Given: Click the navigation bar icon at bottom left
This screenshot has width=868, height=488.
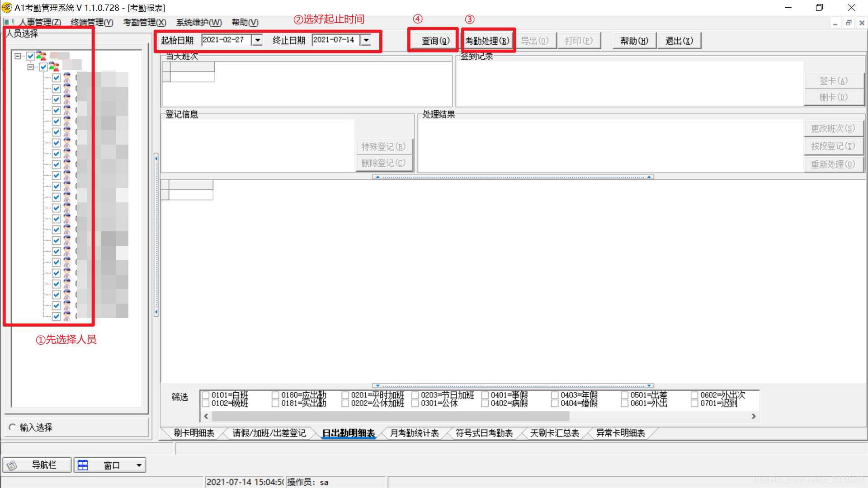Looking at the screenshot, I should [12, 465].
